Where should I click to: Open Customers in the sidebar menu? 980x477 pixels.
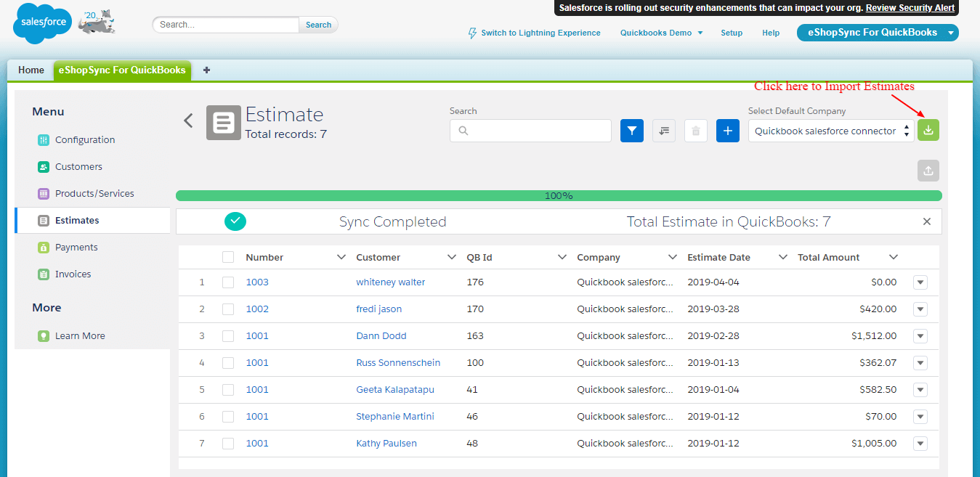point(78,167)
